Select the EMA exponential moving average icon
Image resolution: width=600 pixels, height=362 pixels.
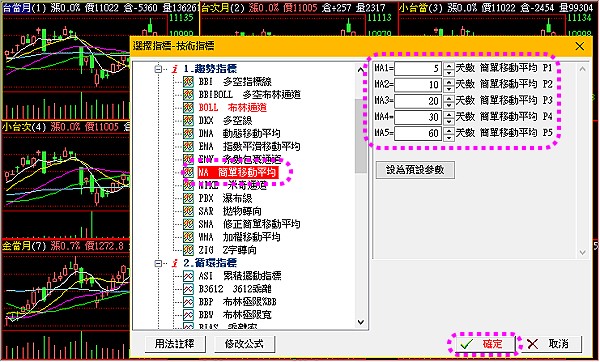pyautogui.click(x=188, y=146)
